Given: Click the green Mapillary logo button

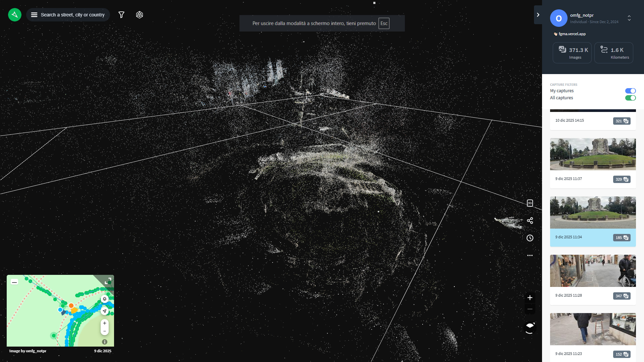Looking at the screenshot, I should pyautogui.click(x=15, y=15).
